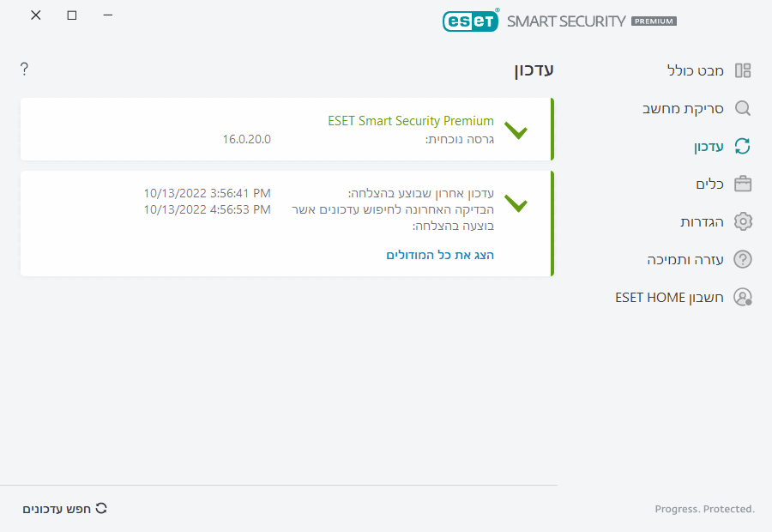Image resolution: width=772 pixels, height=532 pixels.
Task: Click the ESET logo in title bar
Action: 470,21
